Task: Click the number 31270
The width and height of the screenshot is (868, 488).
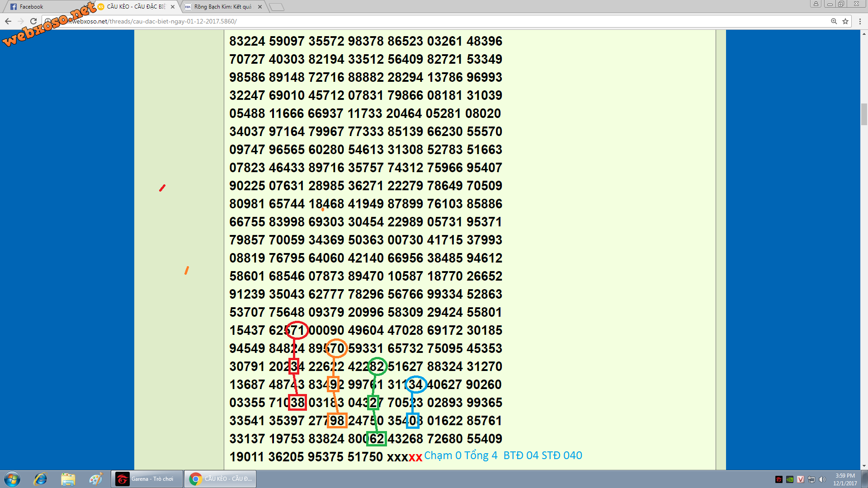Action: pos(485,366)
